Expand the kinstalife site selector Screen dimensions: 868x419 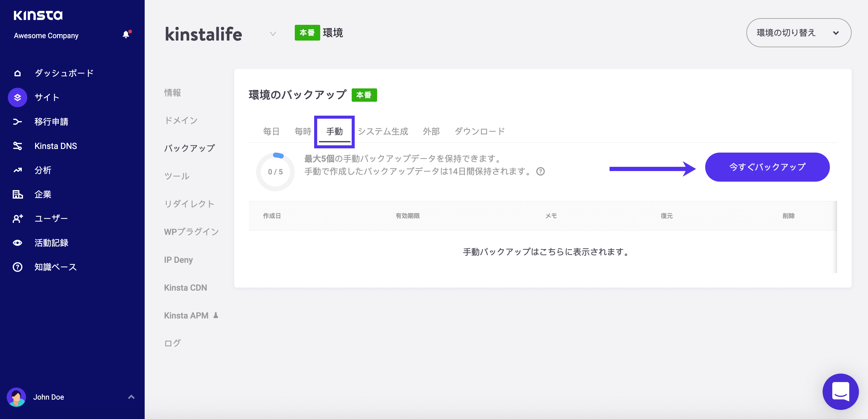tap(272, 33)
